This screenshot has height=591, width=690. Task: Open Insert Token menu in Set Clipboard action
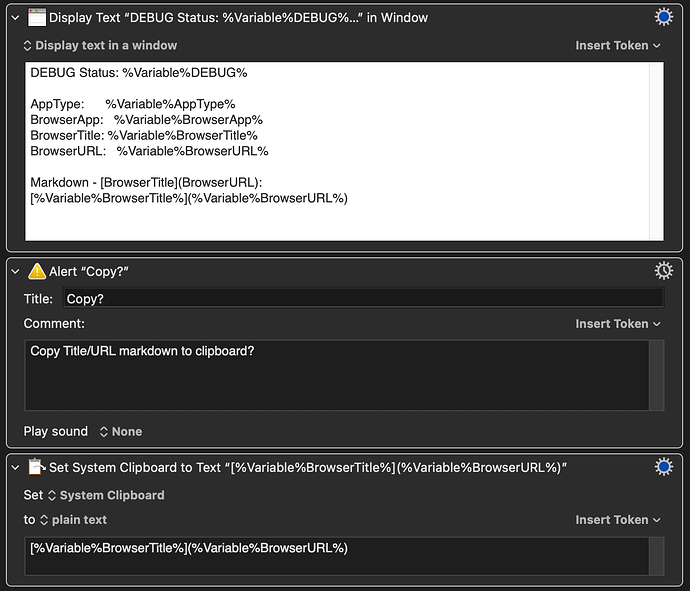pos(618,520)
